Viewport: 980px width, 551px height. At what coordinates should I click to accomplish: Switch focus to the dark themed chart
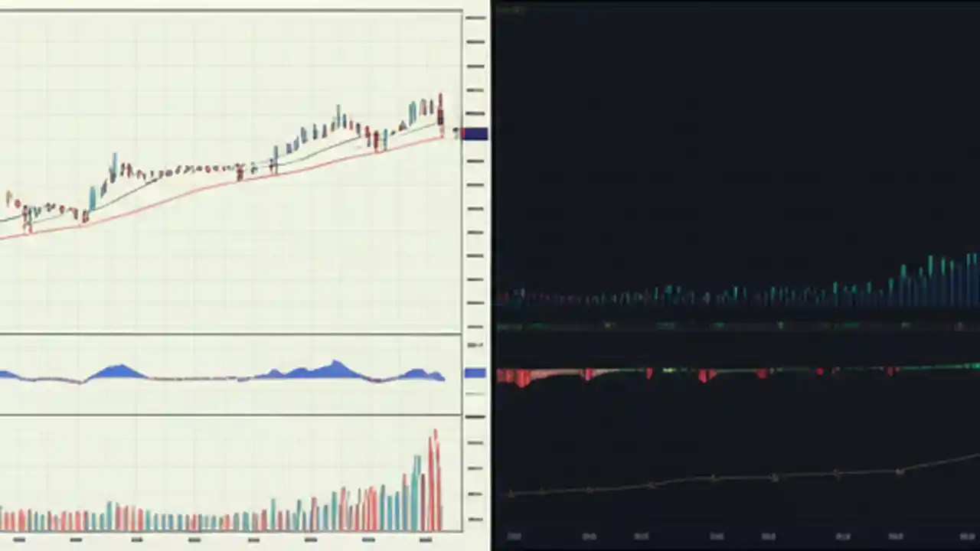click(x=735, y=153)
